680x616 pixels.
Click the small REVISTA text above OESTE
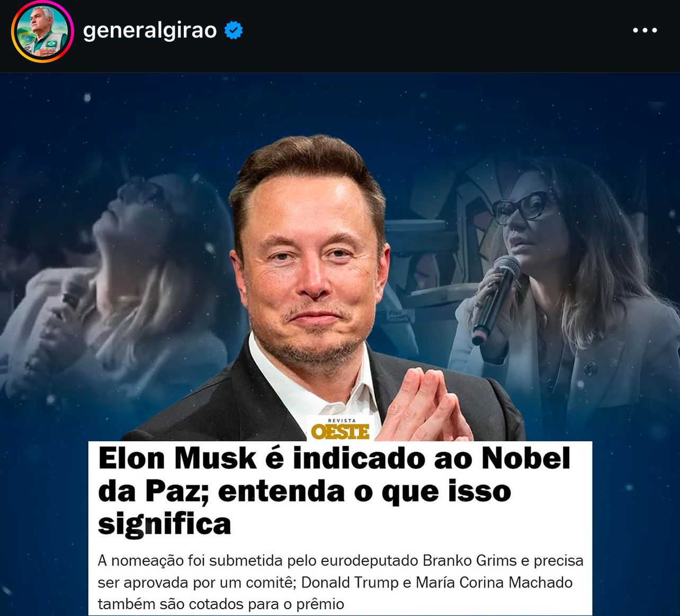click(x=341, y=420)
